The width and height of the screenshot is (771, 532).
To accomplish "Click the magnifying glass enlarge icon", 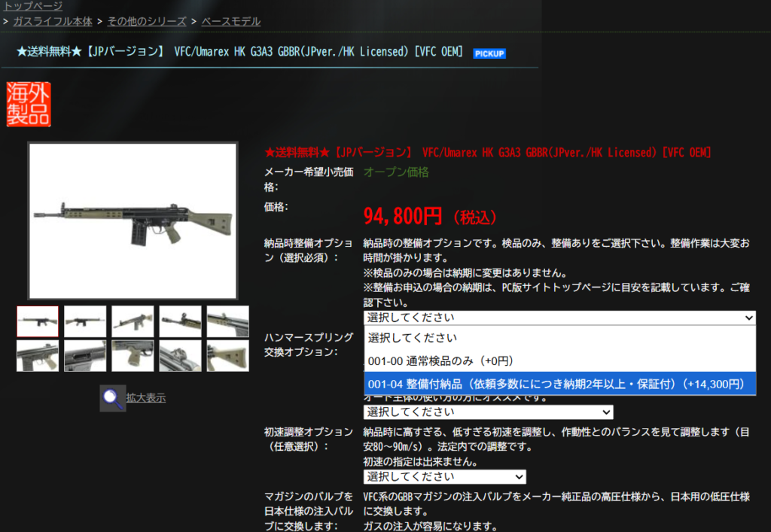I will pyautogui.click(x=113, y=398).
